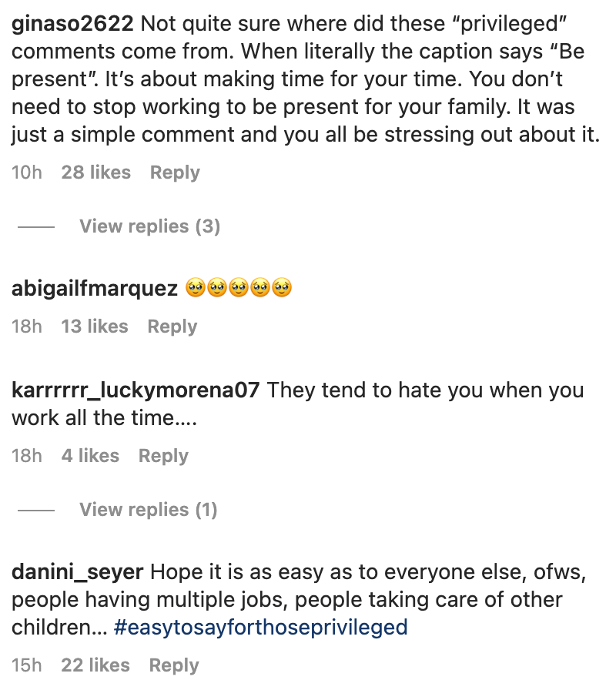Click the pleading face emojis in abigailfmarquez's comment
The image size is (616, 690).
pyautogui.click(x=239, y=289)
